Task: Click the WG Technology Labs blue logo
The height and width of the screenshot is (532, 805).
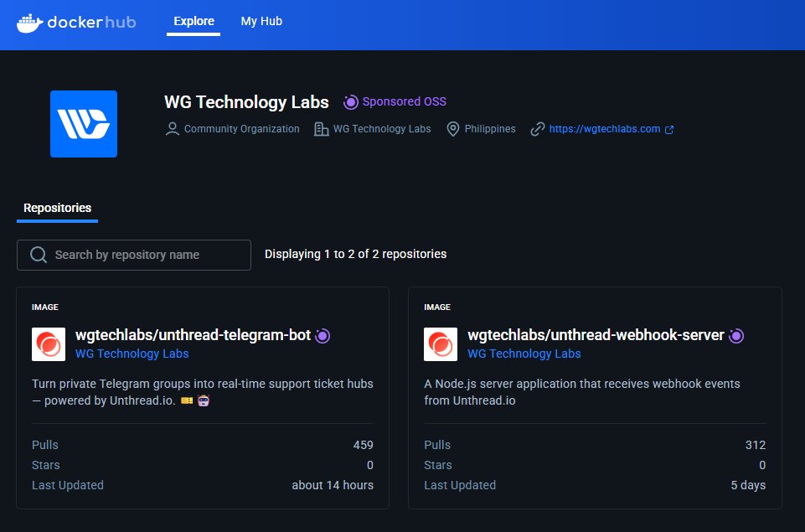Action: point(84,124)
